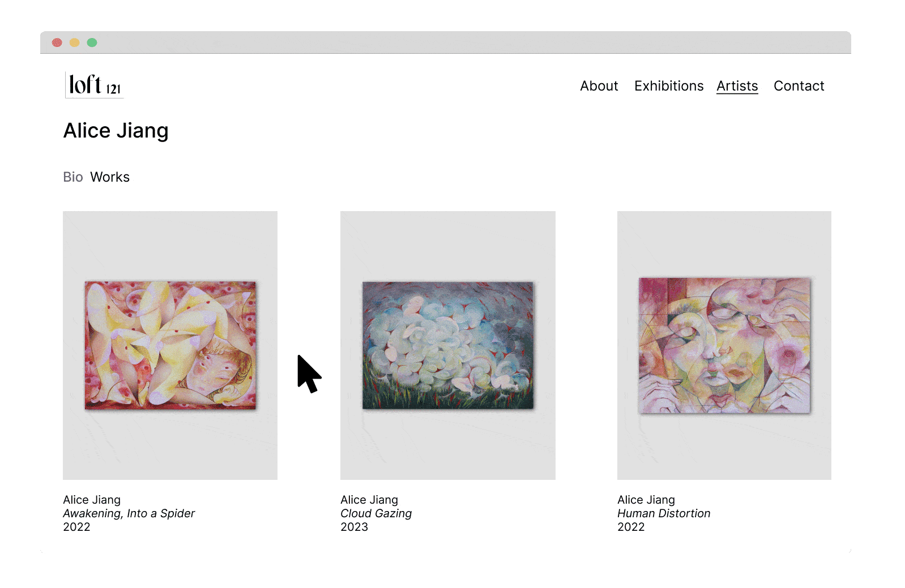Select the Artists nav link

click(737, 86)
